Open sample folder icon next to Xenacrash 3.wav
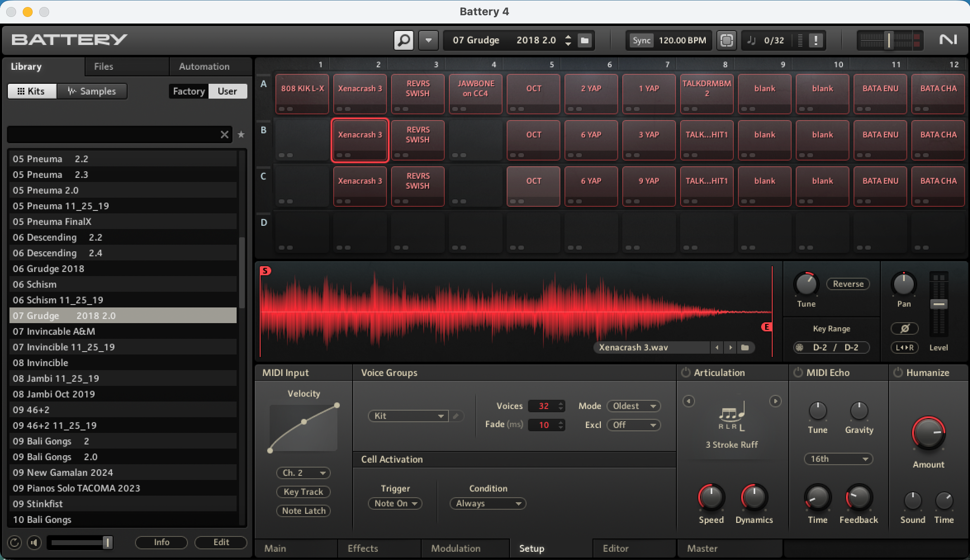 pos(745,347)
